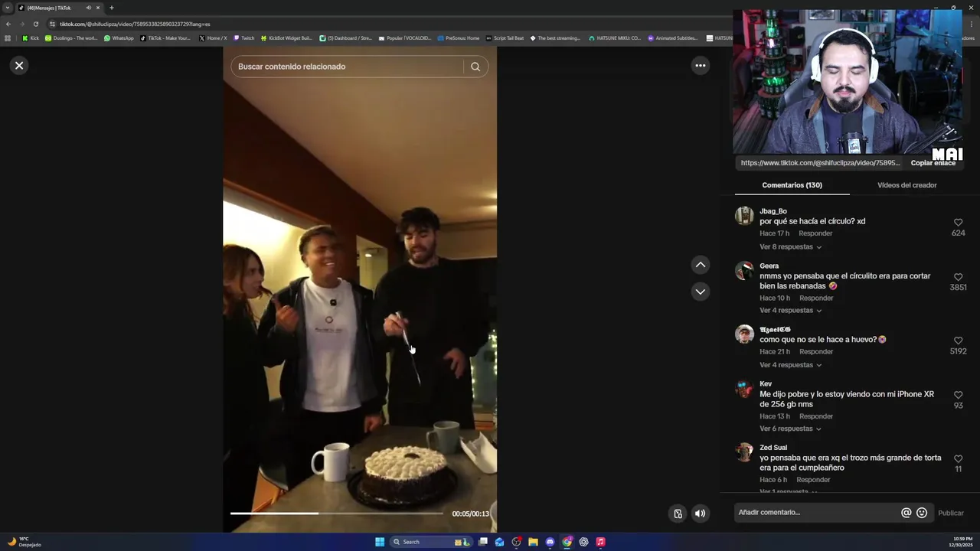This screenshot has height=551, width=980.
Task: Open Geera's profile avatar
Action: coord(744,271)
